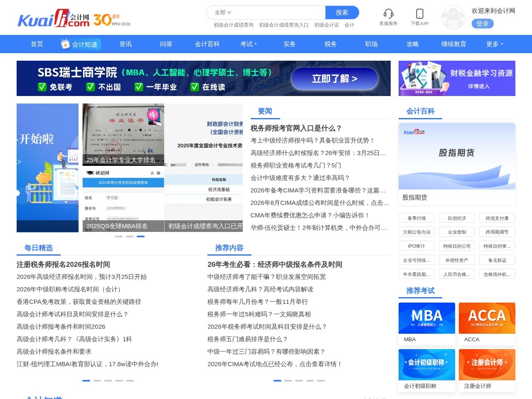Viewport: 532px width, 399px height.
Task: Expand the 更多 navigation dropdown
Action: 494,44
